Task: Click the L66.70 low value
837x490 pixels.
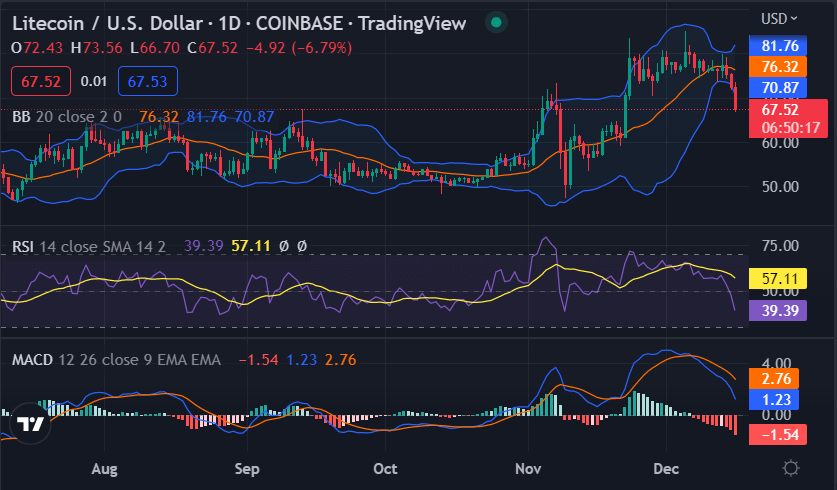Action: tap(155, 48)
